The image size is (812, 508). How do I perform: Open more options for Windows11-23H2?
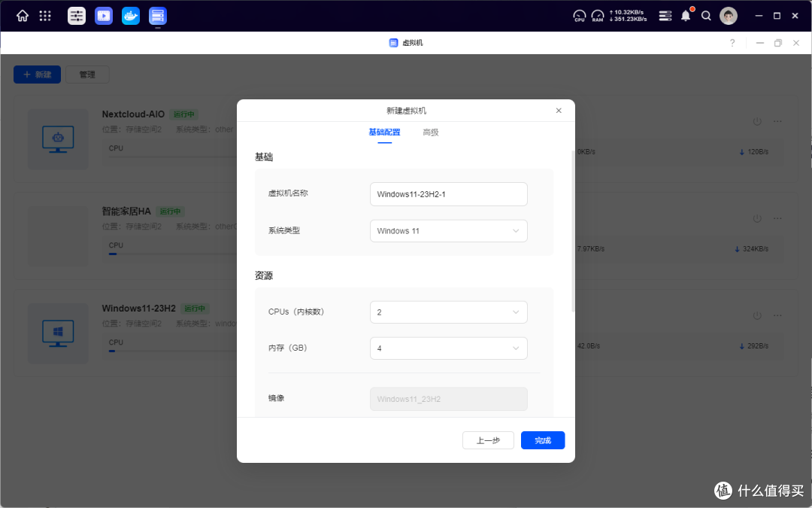[x=777, y=315]
